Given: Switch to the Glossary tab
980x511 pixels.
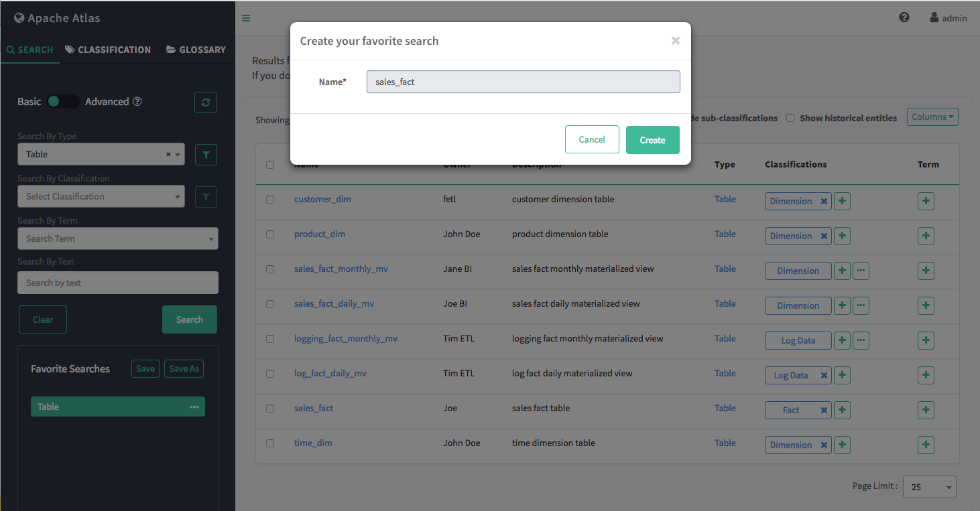Looking at the screenshot, I should point(196,50).
